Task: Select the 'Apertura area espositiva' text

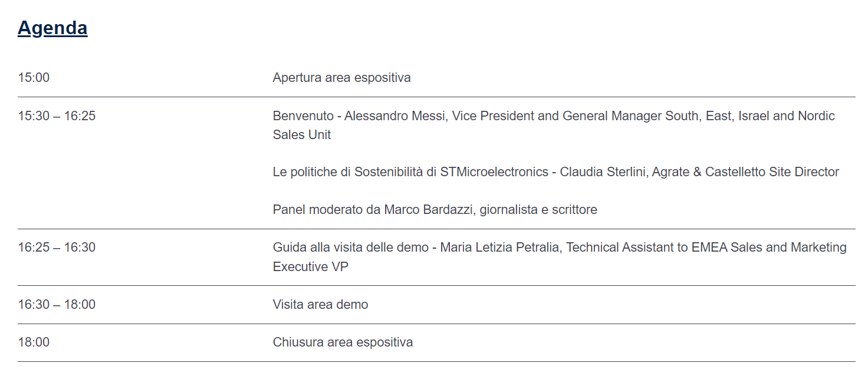Action: pyautogui.click(x=341, y=77)
